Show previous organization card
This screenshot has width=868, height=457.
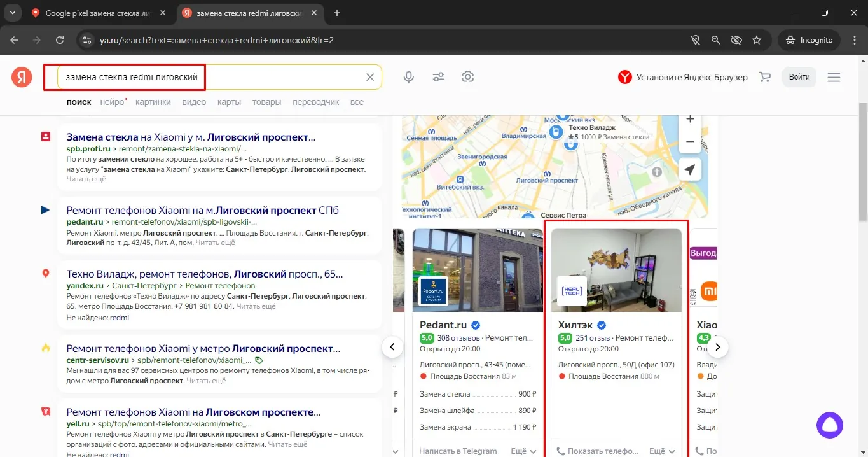(392, 347)
